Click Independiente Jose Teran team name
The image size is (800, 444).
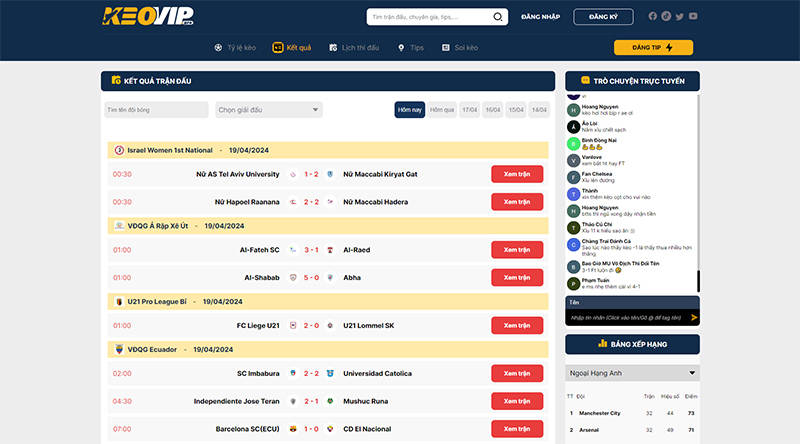click(x=237, y=401)
